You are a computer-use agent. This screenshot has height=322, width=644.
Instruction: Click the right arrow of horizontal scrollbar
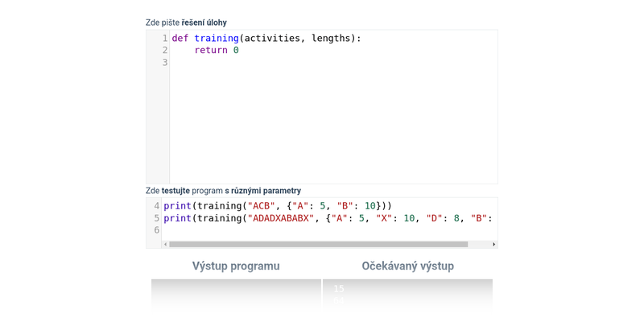493,244
